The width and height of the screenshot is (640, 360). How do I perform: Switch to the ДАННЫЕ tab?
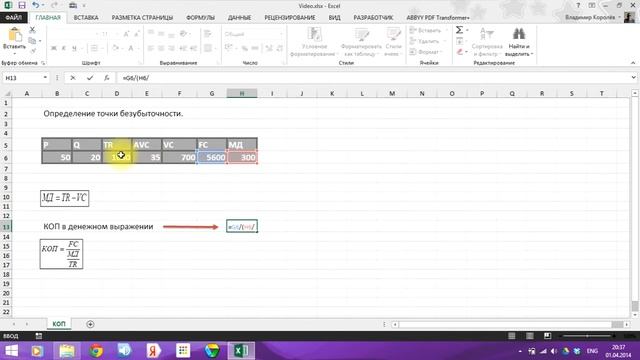pyautogui.click(x=239, y=18)
